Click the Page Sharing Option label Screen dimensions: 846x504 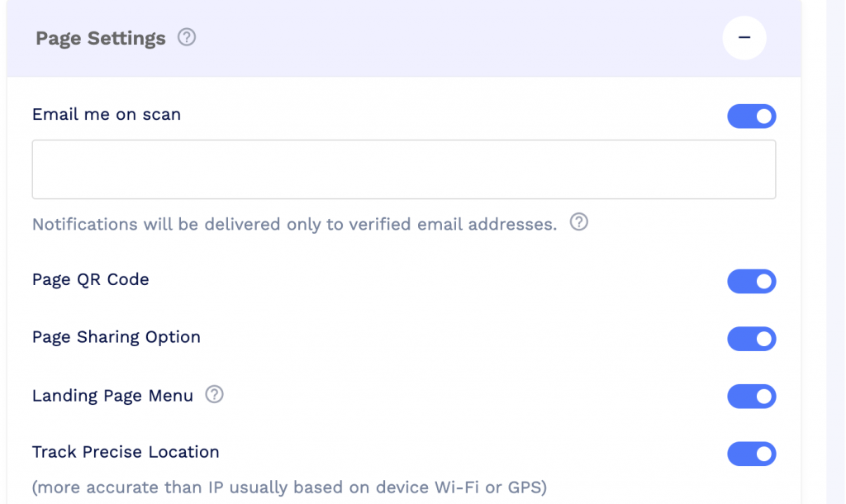point(116,337)
